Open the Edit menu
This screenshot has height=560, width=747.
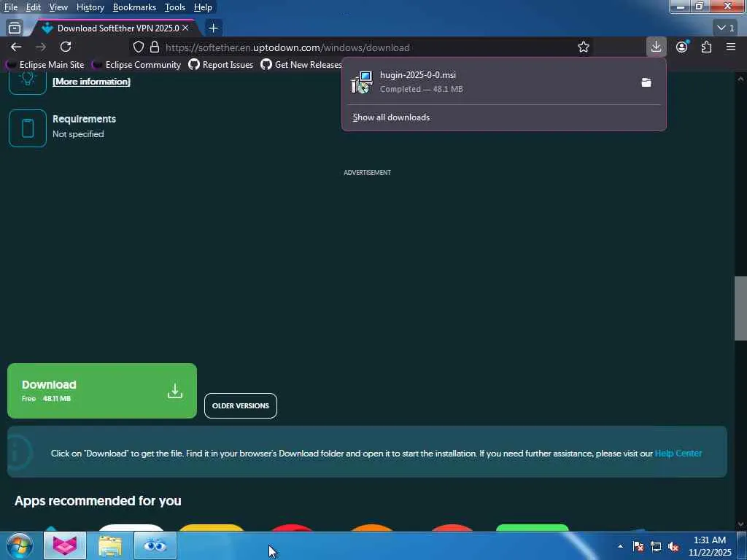(34, 7)
